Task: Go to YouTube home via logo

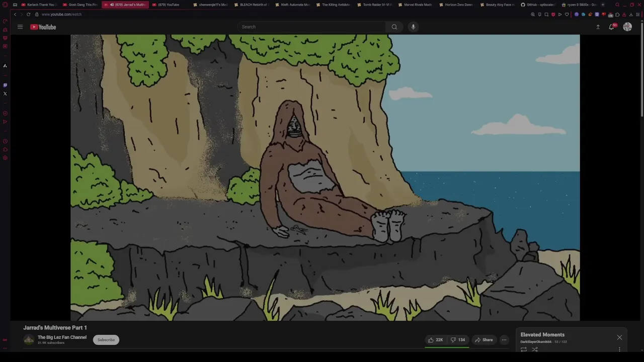Action: coord(43,27)
